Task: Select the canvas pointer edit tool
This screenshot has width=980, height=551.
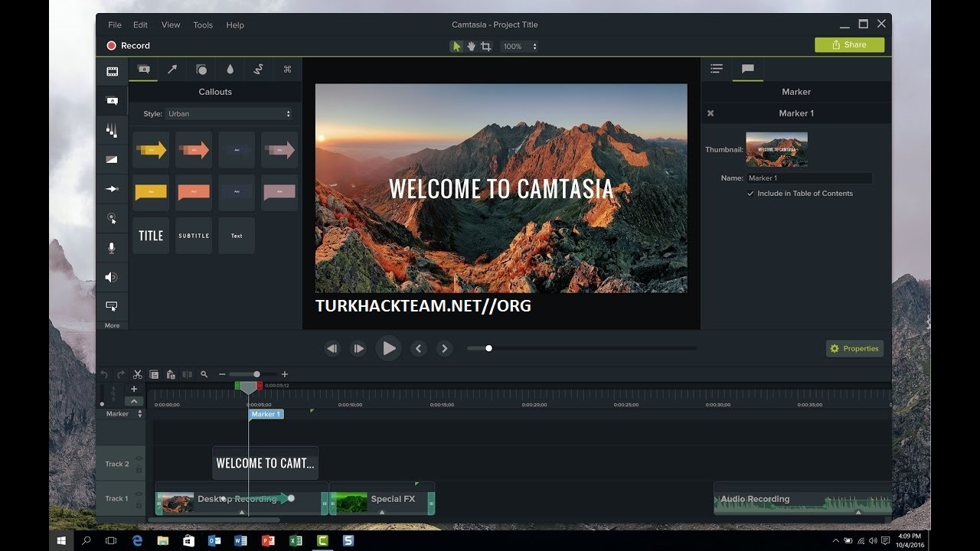Action: point(456,46)
